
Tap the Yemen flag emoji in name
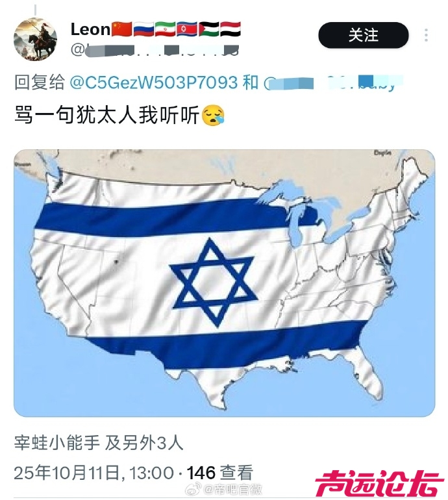point(230,29)
